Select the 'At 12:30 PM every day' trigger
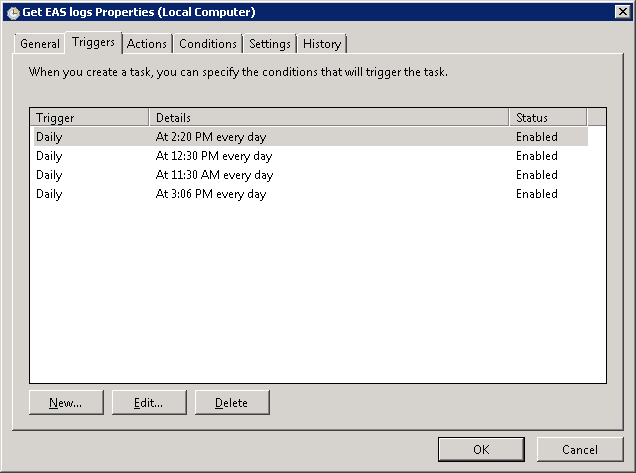636x473 pixels. [x=311, y=156]
